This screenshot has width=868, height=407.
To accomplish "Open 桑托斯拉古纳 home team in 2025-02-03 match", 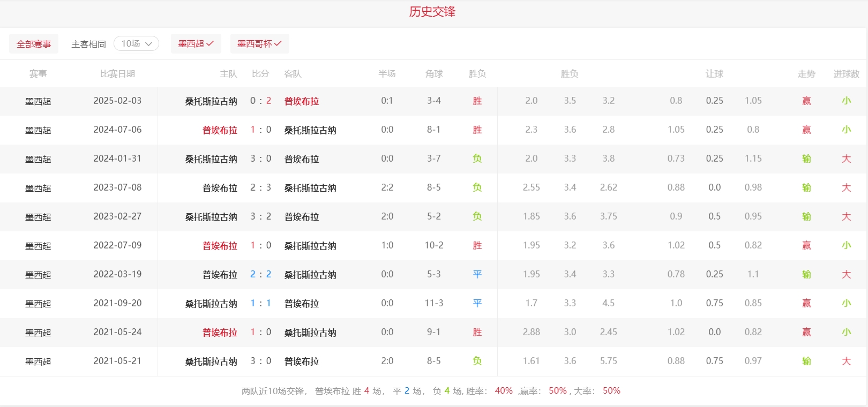I will click(211, 101).
